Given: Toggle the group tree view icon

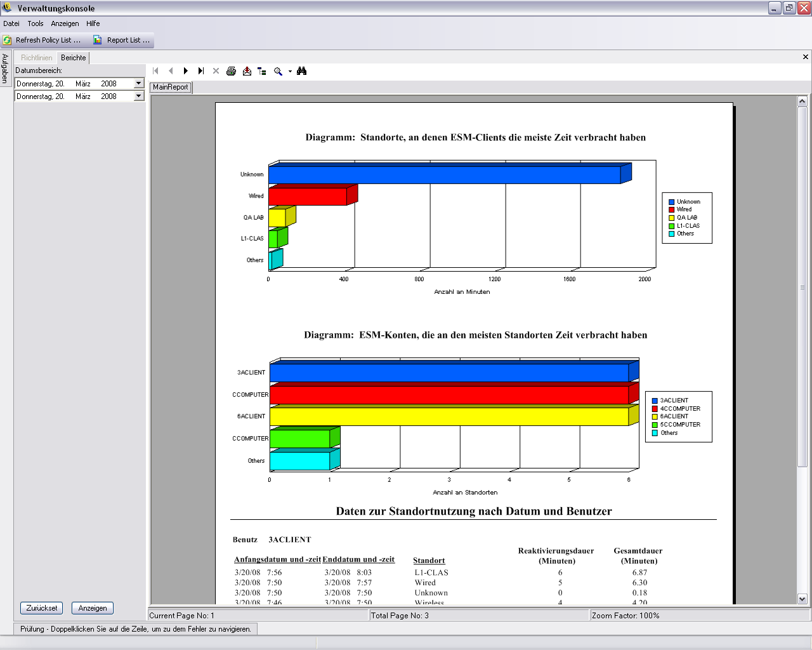Looking at the screenshot, I should [x=262, y=71].
